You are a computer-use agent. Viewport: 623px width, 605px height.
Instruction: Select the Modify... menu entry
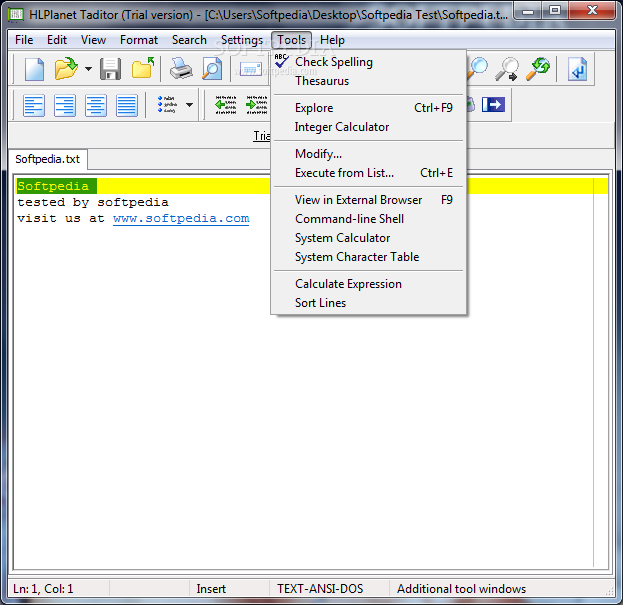pos(368,154)
